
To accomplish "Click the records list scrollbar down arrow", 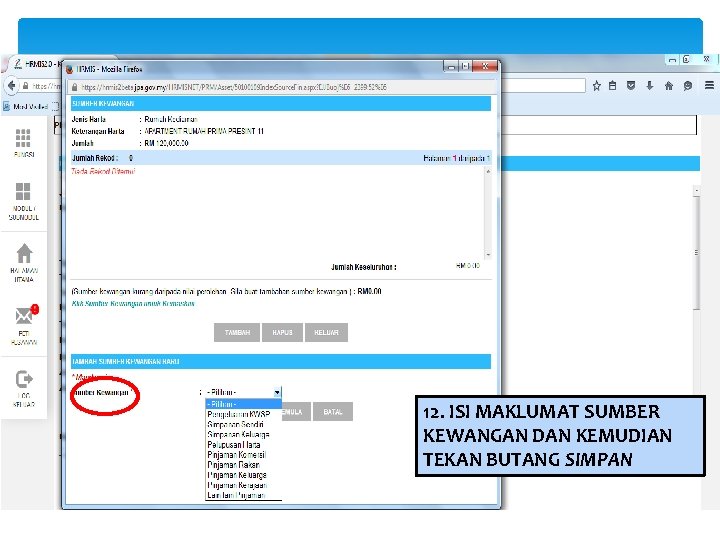I will [488, 255].
